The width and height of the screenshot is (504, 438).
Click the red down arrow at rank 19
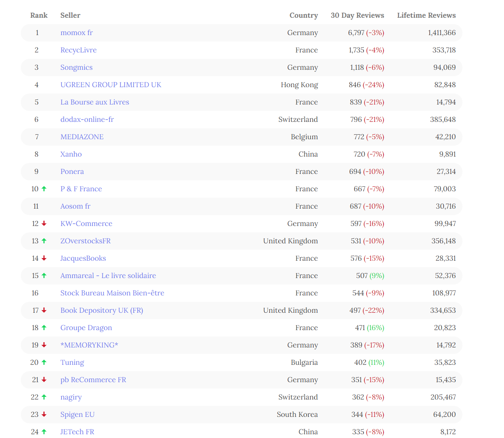tap(44, 345)
